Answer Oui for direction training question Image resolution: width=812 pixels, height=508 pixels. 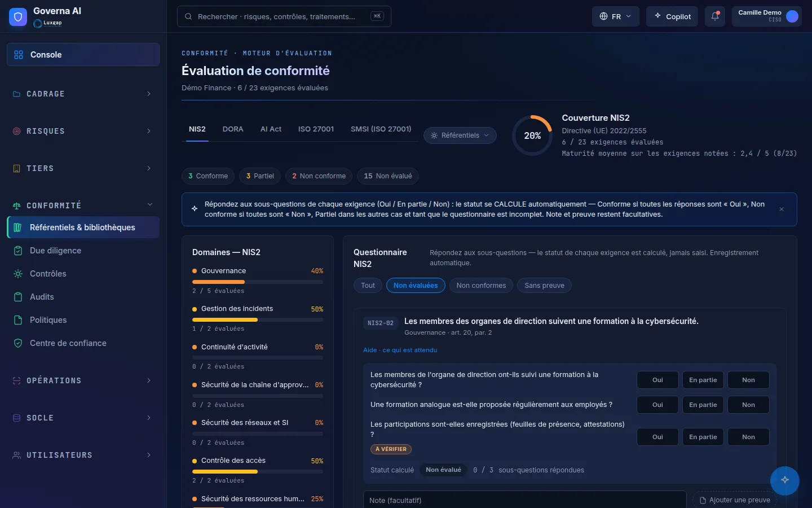pyautogui.click(x=657, y=380)
